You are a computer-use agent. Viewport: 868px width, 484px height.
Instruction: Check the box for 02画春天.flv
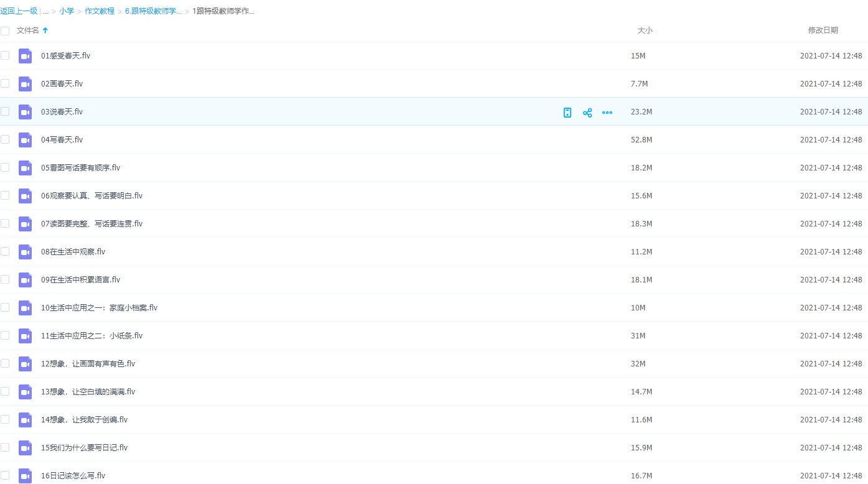click(x=5, y=83)
